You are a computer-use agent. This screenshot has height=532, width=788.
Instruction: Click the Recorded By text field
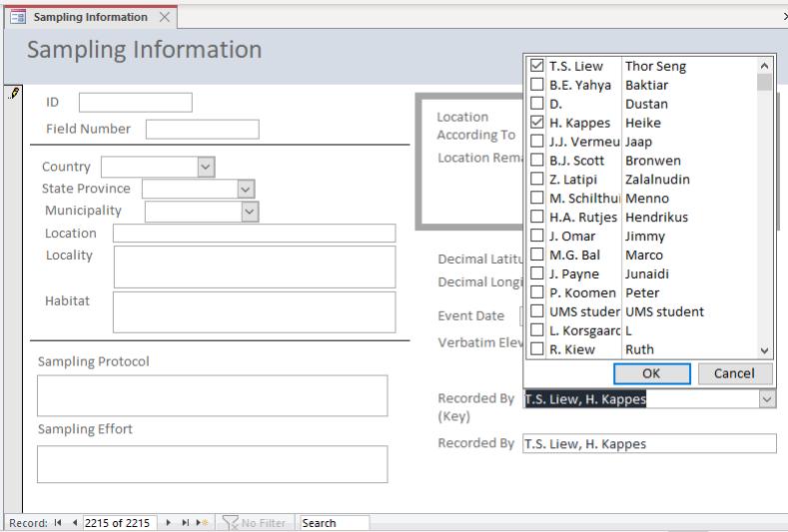pos(649,443)
